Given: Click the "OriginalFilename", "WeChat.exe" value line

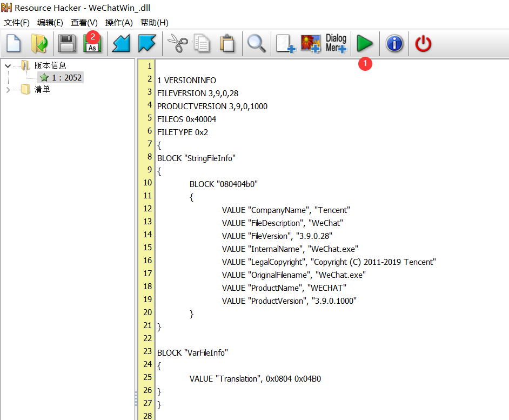Looking at the screenshot, I should [294, 275].
